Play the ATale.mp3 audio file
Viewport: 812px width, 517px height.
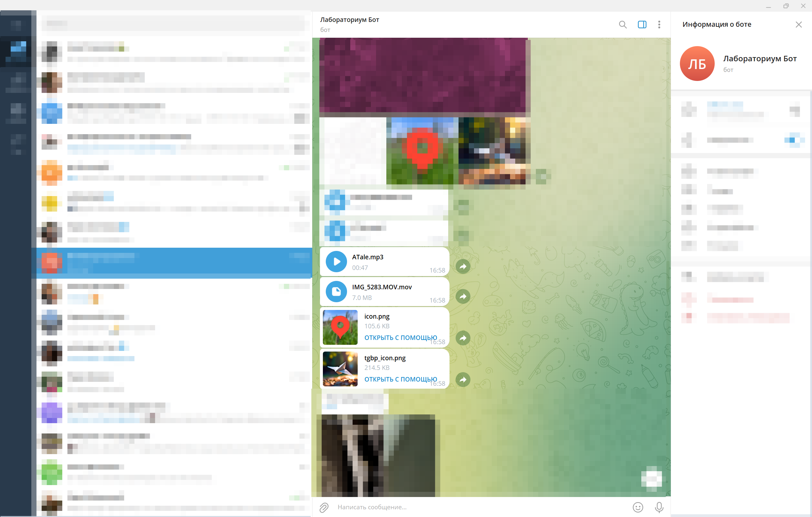pyautogui.click(x=336, y=262)
